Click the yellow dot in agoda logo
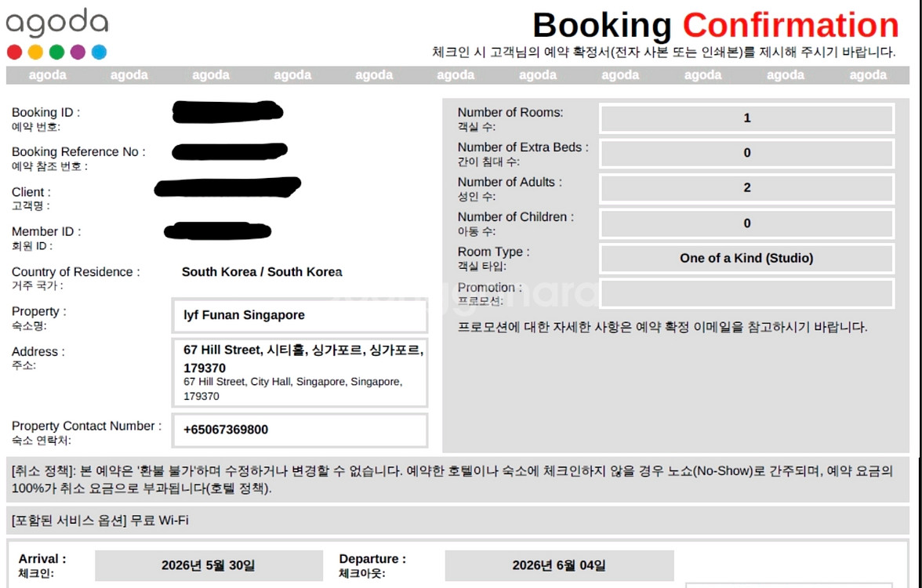This screenshot has height=588, width=922. click(35, 53)
